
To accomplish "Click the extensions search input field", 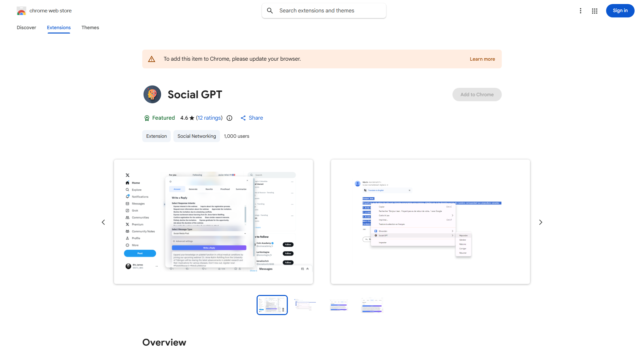I will tap(324, 10).
